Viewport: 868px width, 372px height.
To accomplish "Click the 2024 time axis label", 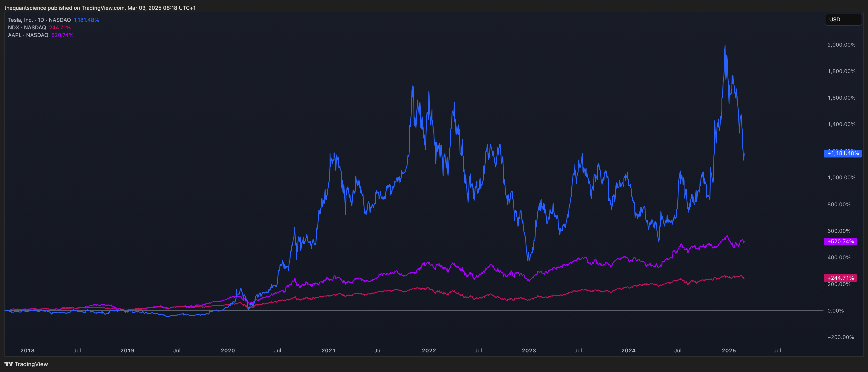I will click(x=628, y=350).
